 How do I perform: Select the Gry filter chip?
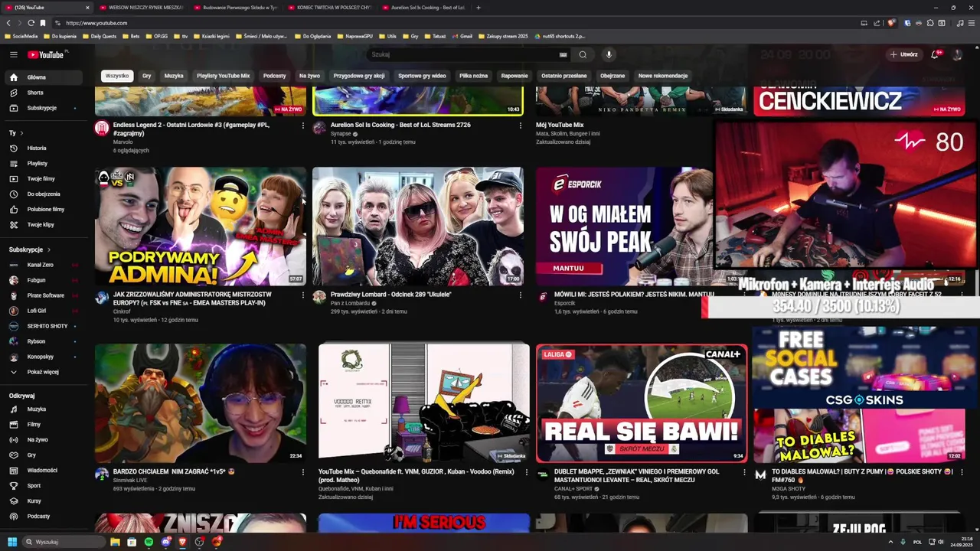click(146, 76)
